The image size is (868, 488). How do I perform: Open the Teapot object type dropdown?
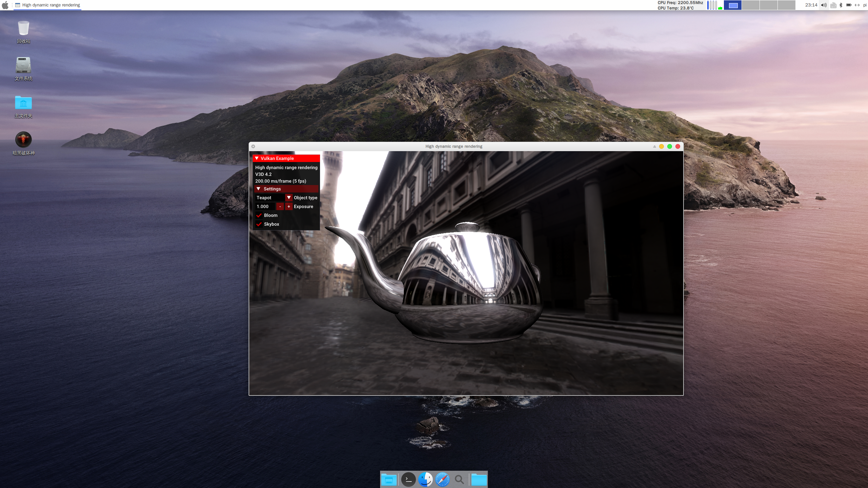click(x=289, y=198)
